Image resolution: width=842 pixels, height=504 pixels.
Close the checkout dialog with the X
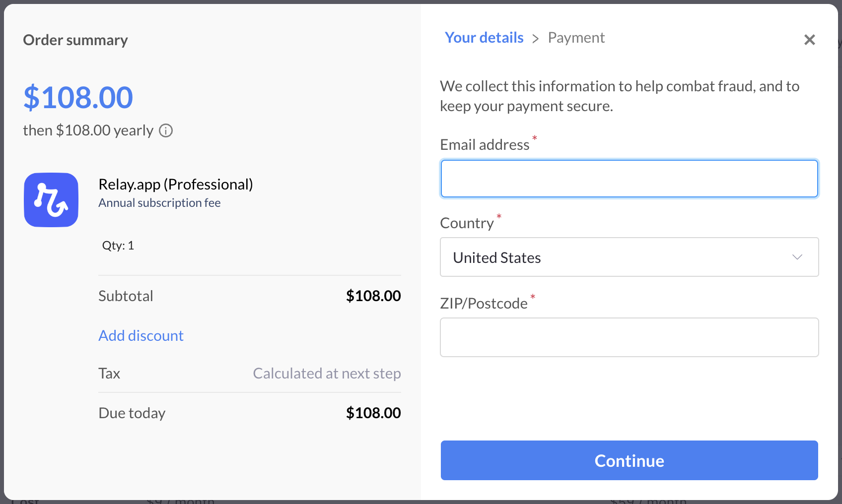tap(809, 40)
